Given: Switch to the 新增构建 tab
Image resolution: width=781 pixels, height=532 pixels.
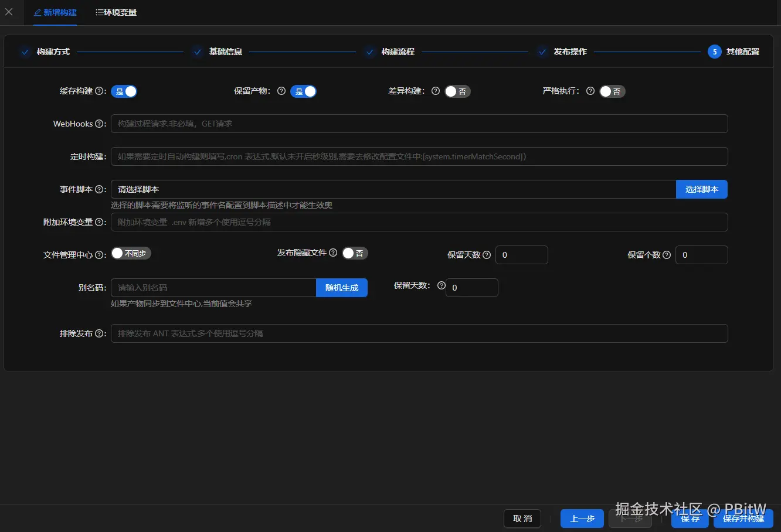Looking at the screenshot, I should 55,12.
